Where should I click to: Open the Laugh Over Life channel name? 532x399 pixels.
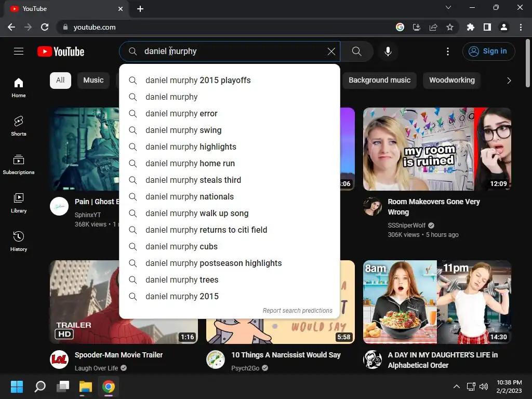point(96,368)
